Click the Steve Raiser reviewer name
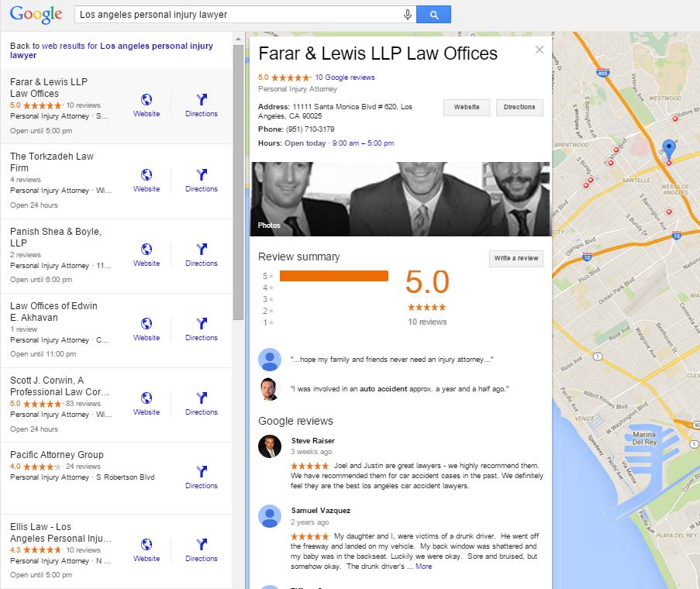Screen dimensions: 700x589 [x=313, y=441]
